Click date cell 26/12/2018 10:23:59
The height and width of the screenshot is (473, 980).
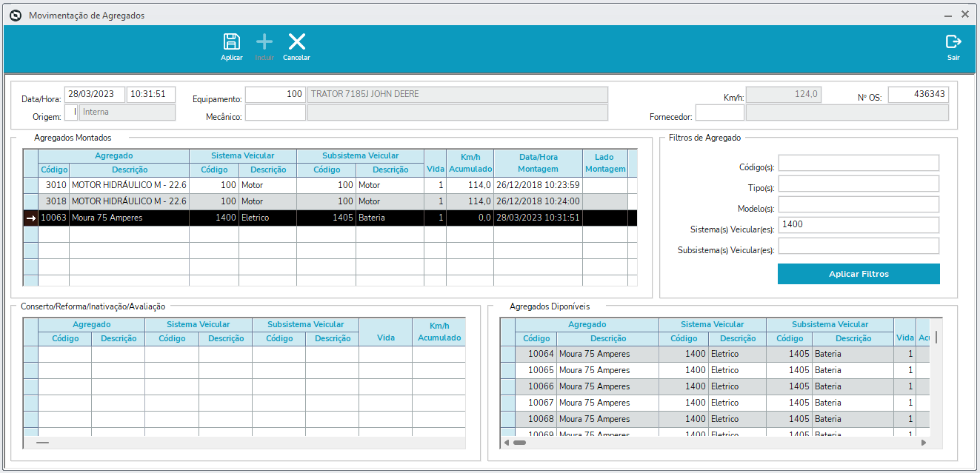[x=538, y=185]
